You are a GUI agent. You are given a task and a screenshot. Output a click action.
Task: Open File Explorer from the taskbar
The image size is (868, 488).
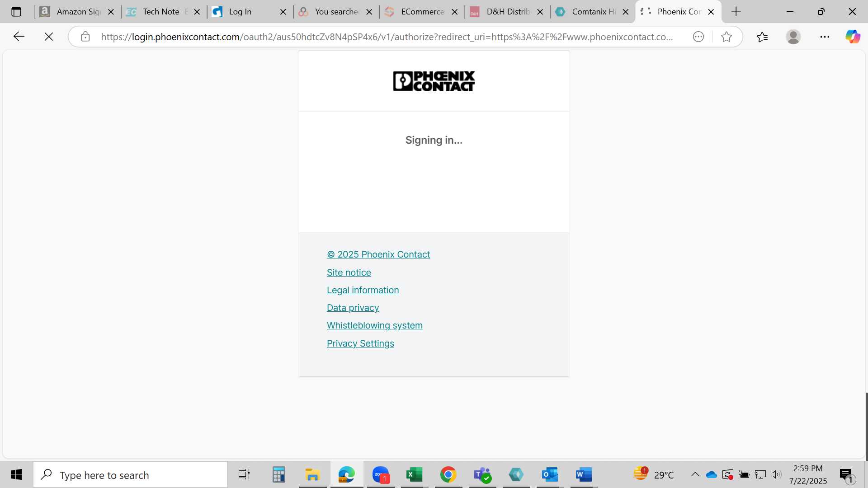pyautogui.click(x=312, y=474)
